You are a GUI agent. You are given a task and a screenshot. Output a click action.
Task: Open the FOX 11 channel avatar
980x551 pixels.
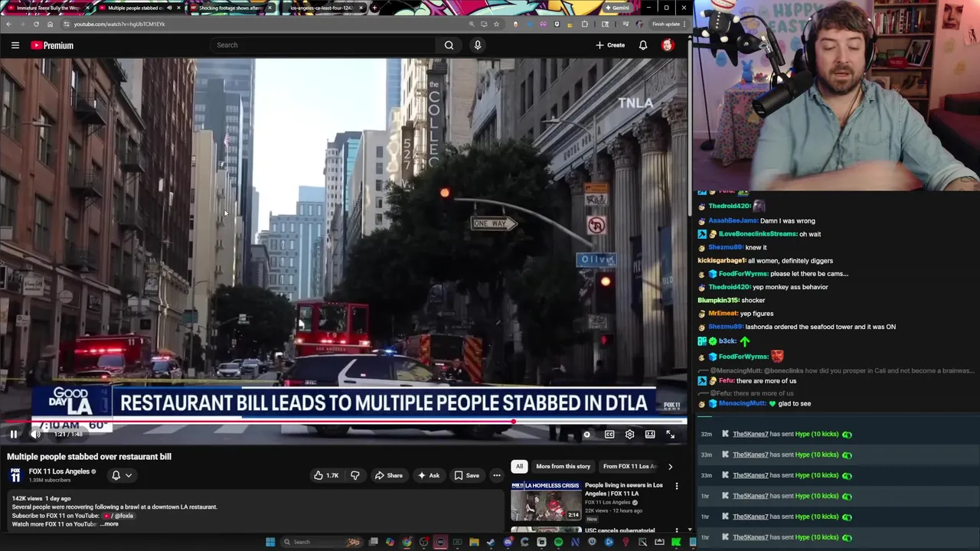click(15, 475)
